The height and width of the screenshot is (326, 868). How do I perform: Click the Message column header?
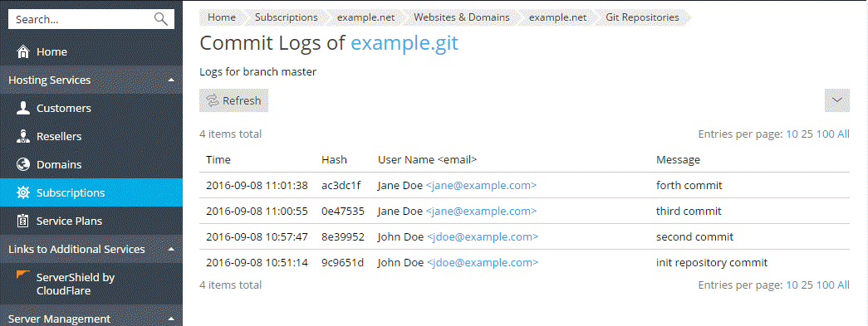pyautogui.click(x=678, y=160)
